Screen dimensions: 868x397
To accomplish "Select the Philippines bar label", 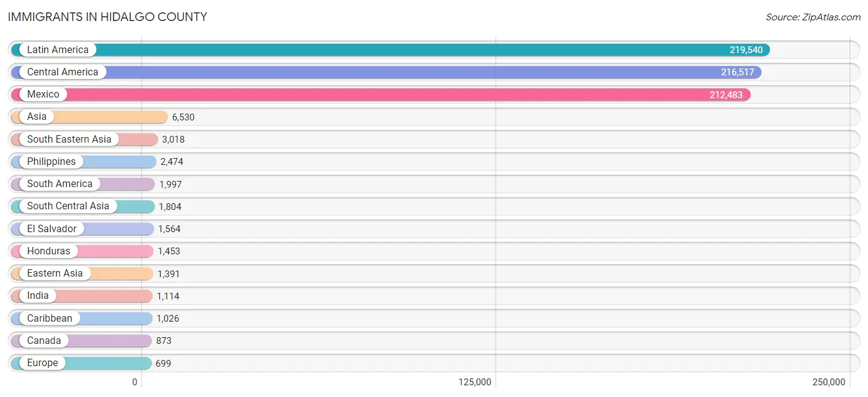I will click(x=51, y=162).
